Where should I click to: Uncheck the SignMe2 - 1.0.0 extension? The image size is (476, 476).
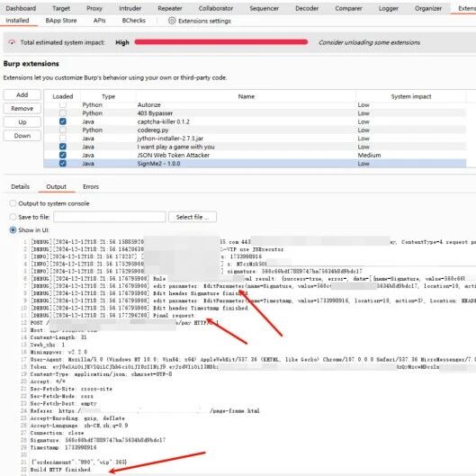click(62, 164)
